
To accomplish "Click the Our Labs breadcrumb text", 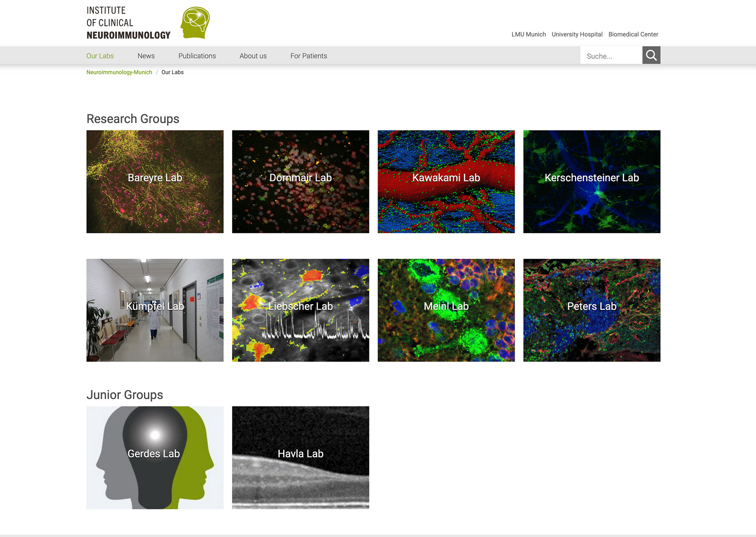I will click(x=172, y=72).
